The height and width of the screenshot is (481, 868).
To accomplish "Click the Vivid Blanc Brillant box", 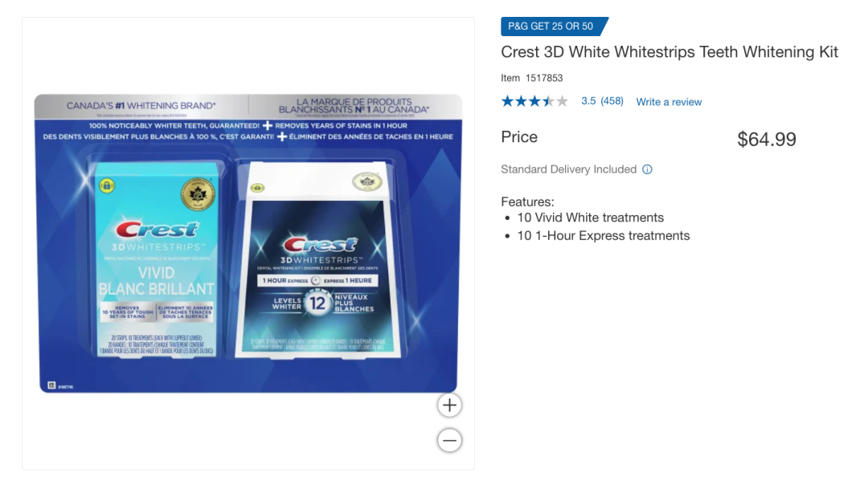I will (156, 259).
